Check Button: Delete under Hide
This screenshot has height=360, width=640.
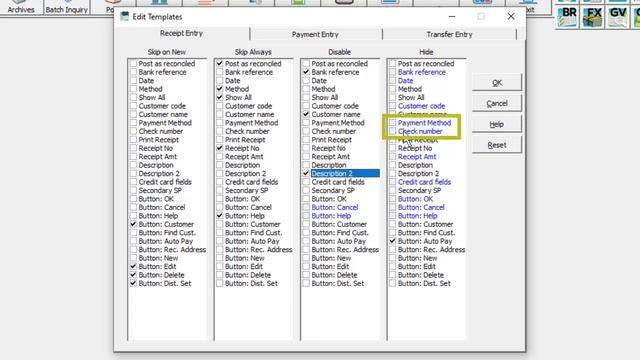(x=393, y=275)
